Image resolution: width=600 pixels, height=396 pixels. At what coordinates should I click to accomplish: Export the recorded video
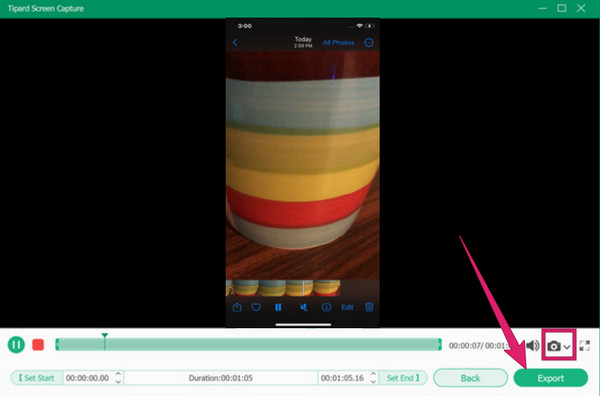(x=551, y=378)
